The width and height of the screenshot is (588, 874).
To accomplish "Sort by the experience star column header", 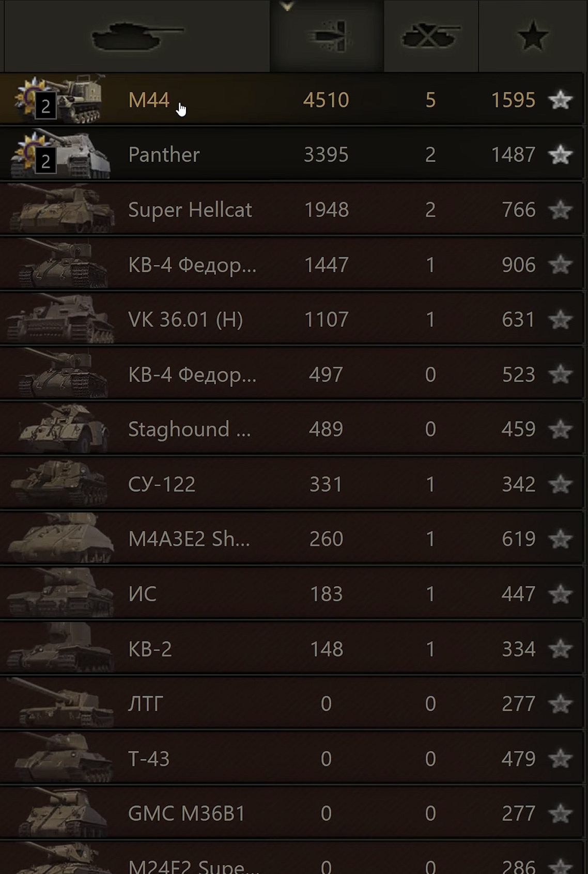I will 533,36.
